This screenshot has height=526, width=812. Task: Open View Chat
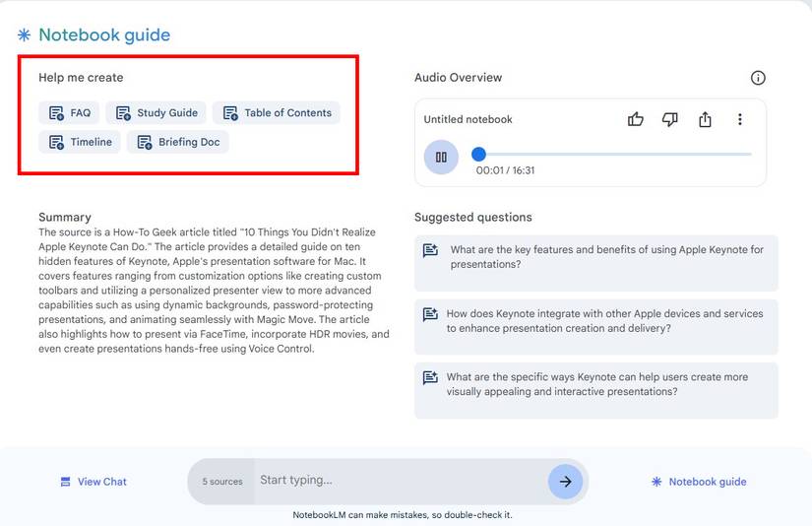[93, 482]
